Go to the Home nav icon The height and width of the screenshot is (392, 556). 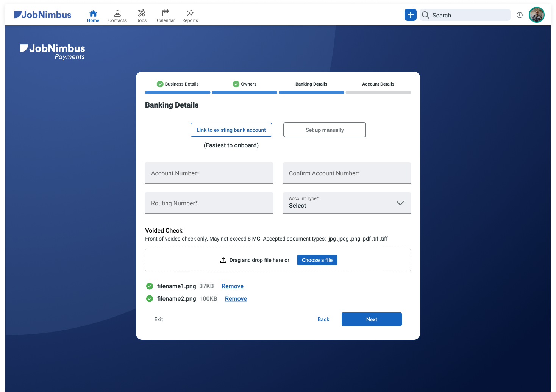[x=93, y=16]
